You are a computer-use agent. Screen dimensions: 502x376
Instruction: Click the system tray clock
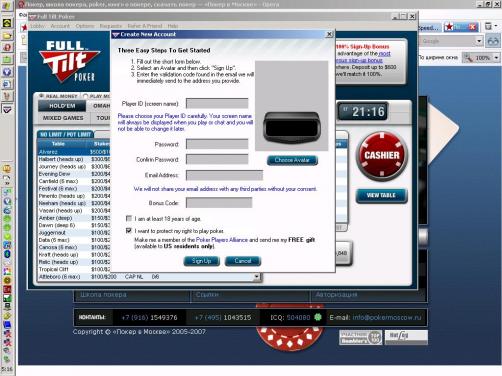click(7, 369)
